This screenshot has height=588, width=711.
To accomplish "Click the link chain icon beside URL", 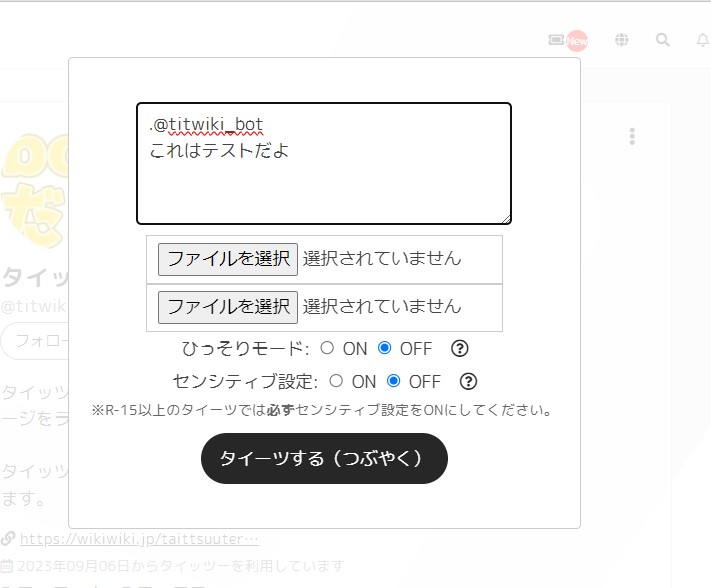I will [x=8, y=539].
